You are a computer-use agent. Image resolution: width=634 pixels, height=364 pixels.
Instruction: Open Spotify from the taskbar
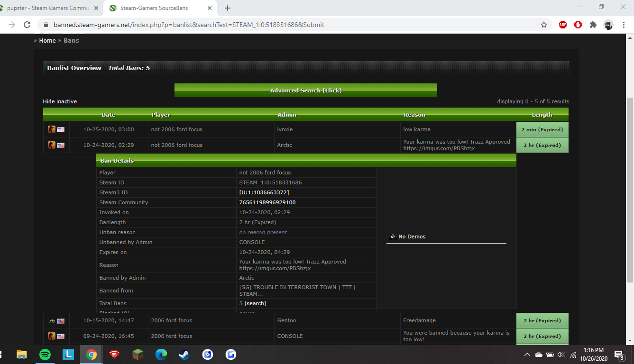tap(45, 355)
